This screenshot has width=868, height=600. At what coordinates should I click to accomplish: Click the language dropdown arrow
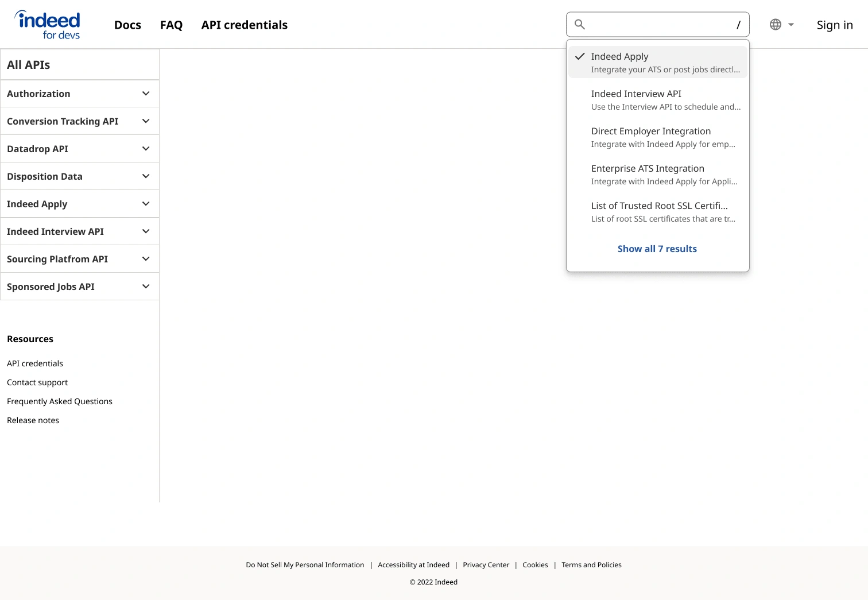tap(791, 25)
